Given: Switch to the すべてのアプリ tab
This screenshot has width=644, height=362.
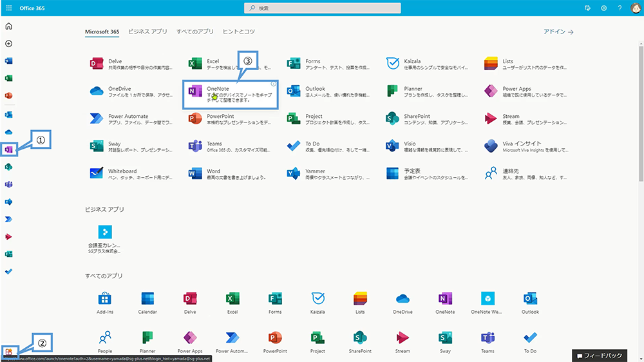Looking at the screenshot, I should [195, 32].
